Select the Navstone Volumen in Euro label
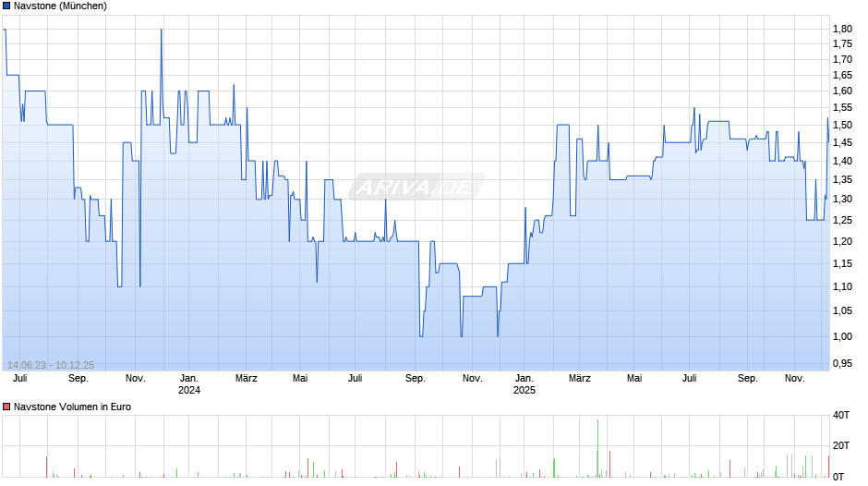This screenshot has height=486, width=868. pyautogui.click(x=73, y=407)
